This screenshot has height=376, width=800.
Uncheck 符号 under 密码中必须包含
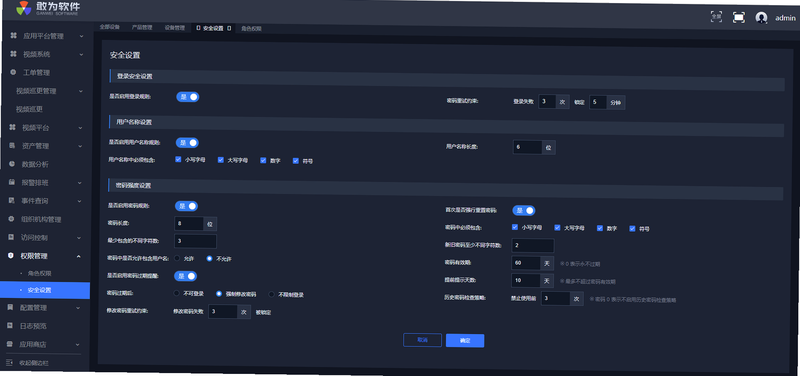pyautogui.click(x=632, y=228)
